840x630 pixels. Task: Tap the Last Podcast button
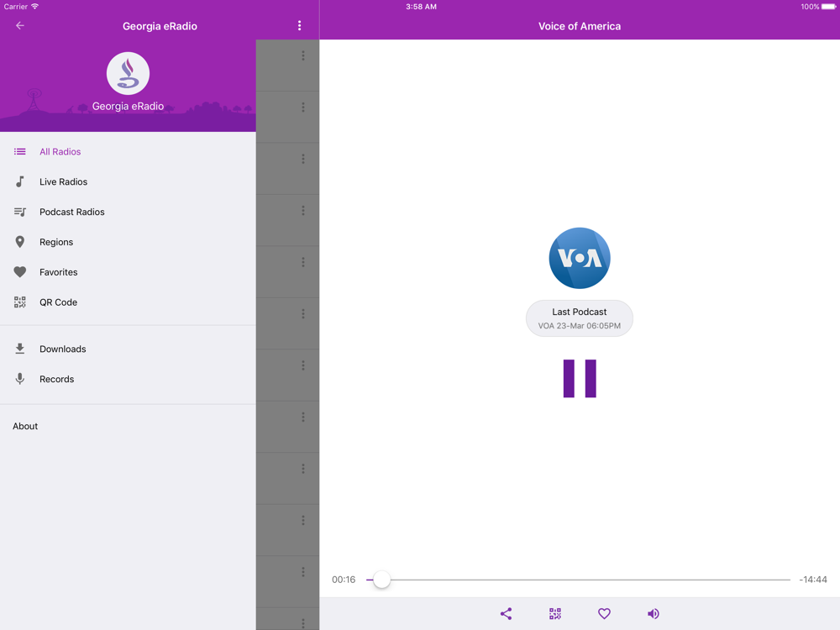(580, 318)
